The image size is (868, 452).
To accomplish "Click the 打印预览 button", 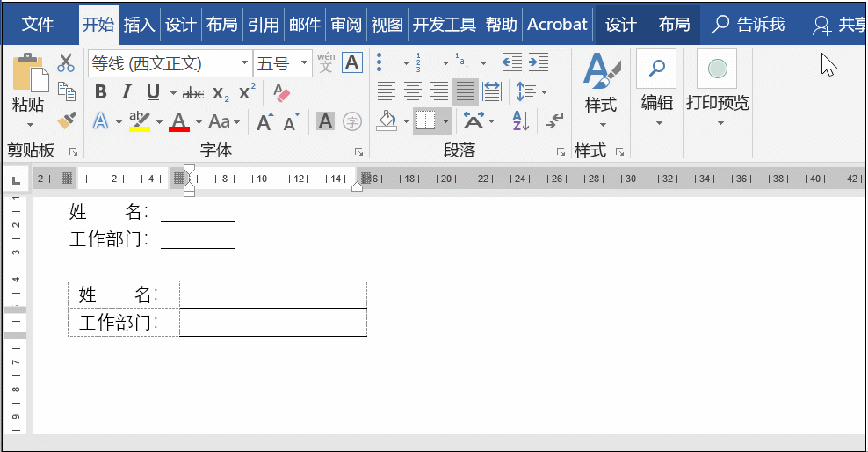I will click(717, 88).
